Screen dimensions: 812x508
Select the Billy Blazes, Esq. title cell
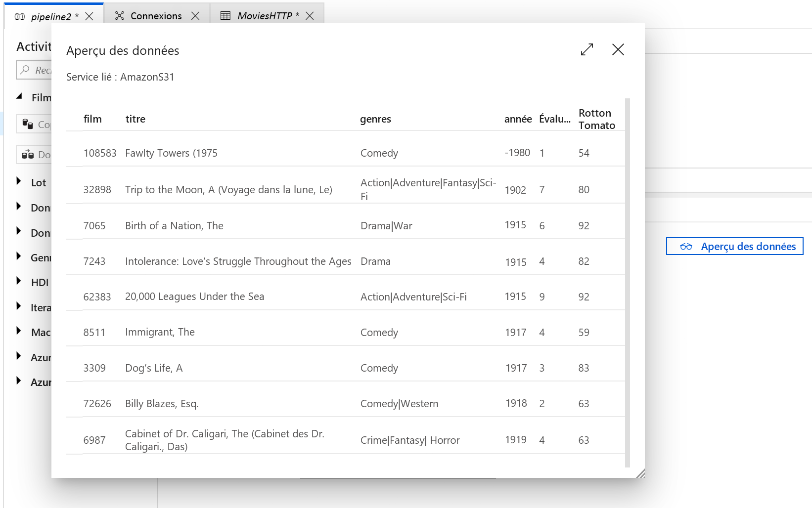click(x=162, y=404)
